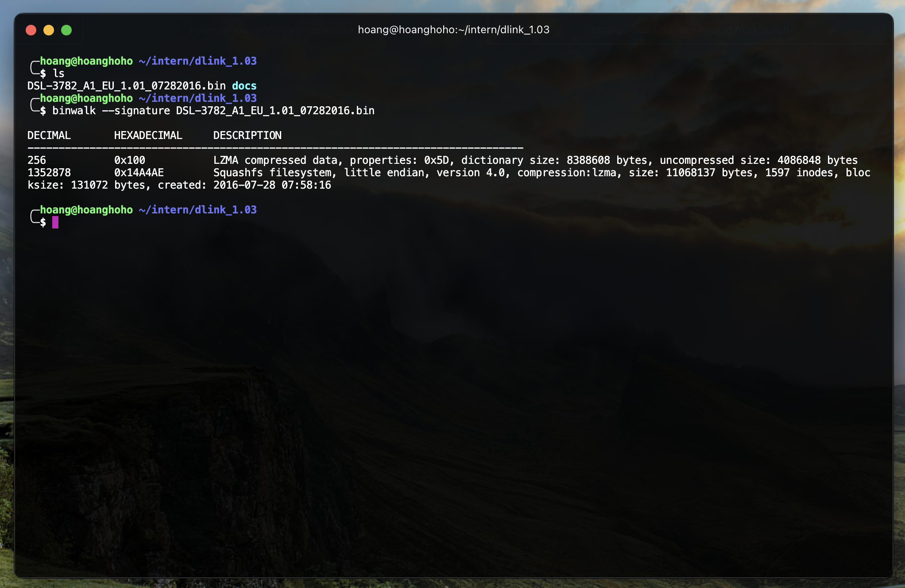Click the purple terminal cursor block
The height and width of the screenshot is (588, 905).
point(55,222)
